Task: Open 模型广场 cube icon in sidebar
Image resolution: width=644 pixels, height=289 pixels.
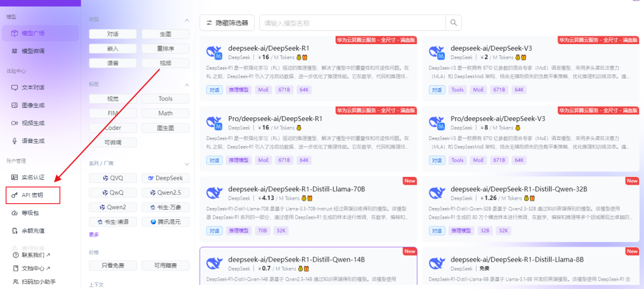Action: pos(15,33)
